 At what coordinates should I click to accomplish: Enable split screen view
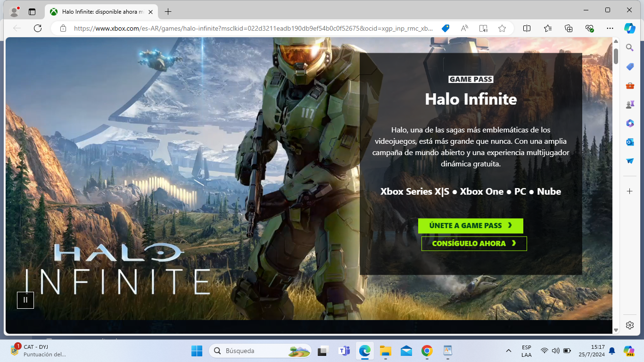(527, 28)
